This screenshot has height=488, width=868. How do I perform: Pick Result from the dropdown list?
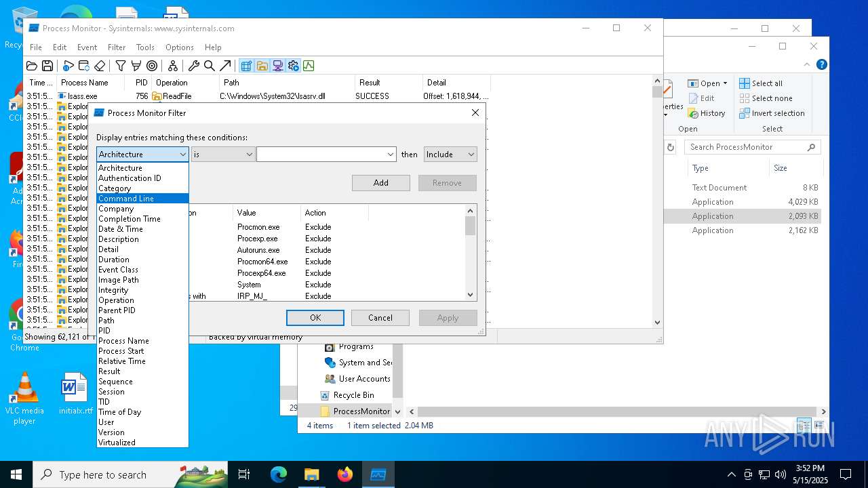point(142,371)
